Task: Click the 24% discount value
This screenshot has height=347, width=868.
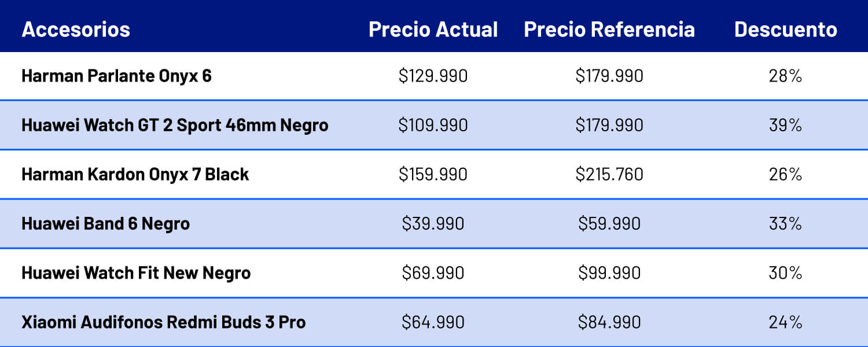Action: coord(785,322)
